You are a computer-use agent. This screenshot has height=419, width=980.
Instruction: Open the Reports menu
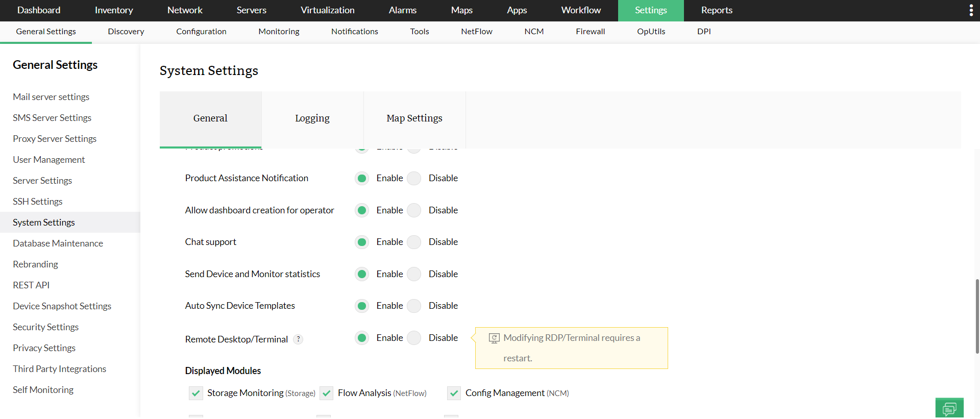click(x=717, y=10)
